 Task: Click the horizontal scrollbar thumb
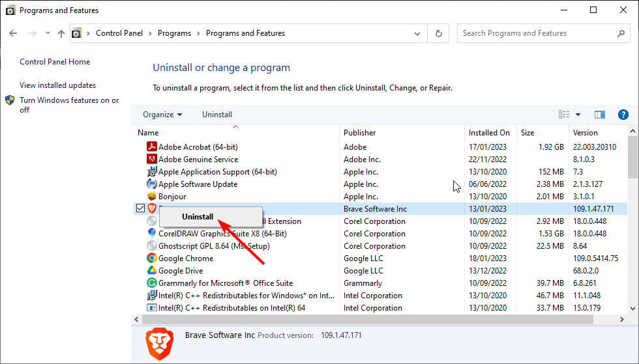point(367,320)
